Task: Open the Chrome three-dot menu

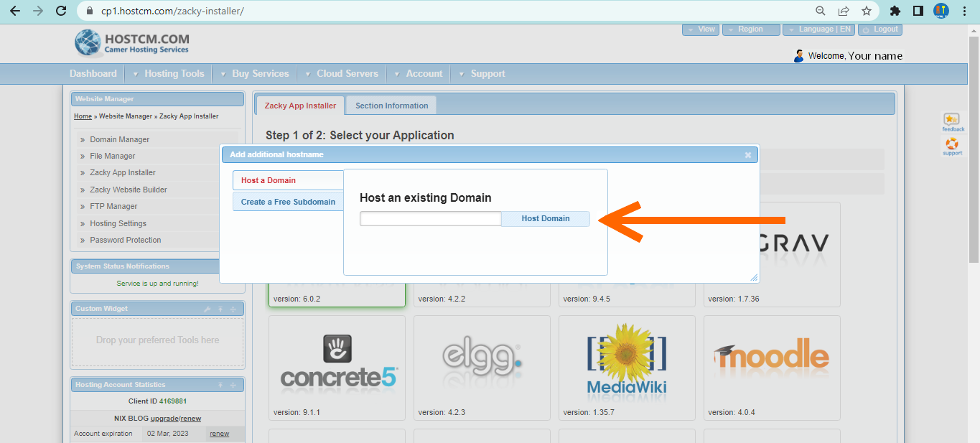Action: click(964, 11)
